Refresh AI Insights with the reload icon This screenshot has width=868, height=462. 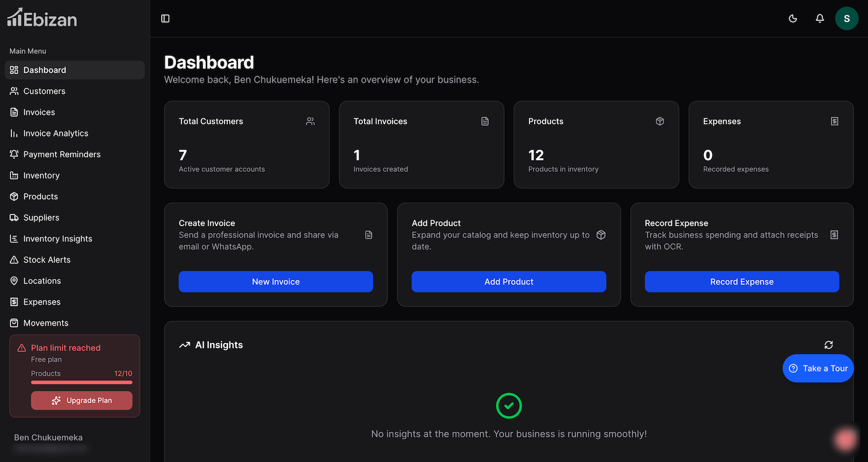tap(829, 345)
